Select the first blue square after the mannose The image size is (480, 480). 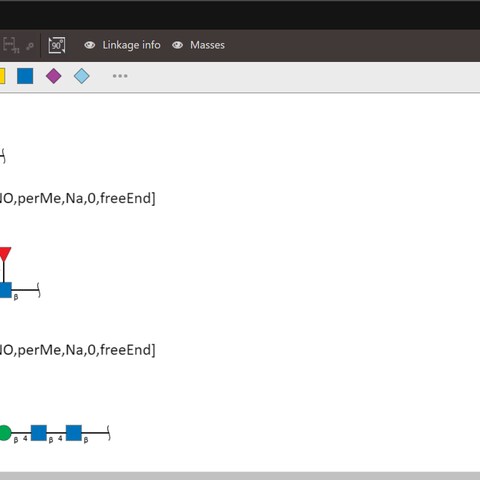(x=39, y=433)
